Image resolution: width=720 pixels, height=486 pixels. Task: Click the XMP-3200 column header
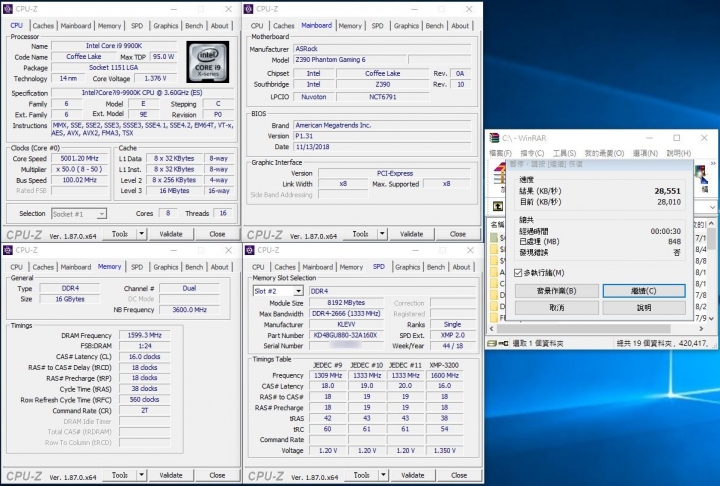[x=444, y=365]
